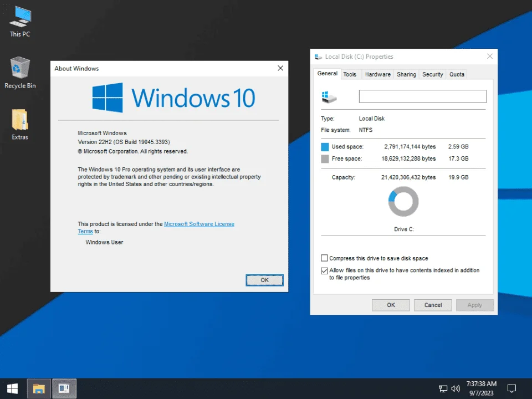Click the 2.59 GB used size

coord(458,146)
